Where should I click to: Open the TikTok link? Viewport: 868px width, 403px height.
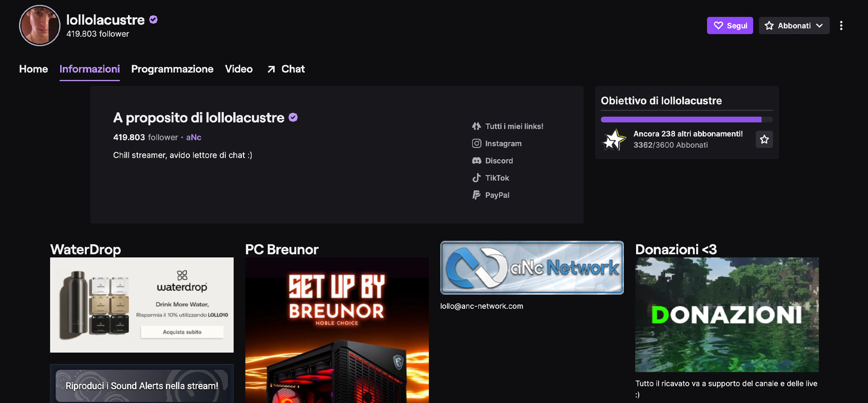[491, 178]
